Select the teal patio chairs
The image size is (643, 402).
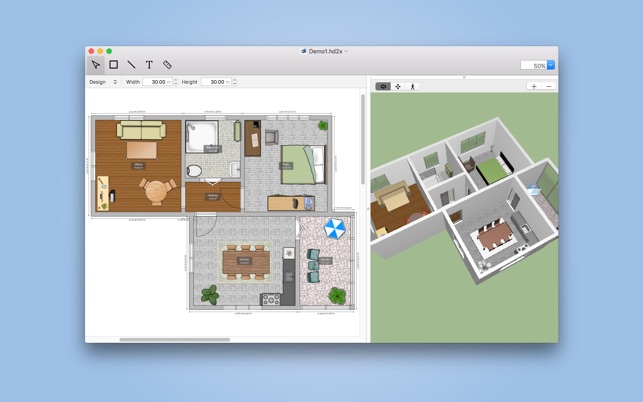(313, 266)
